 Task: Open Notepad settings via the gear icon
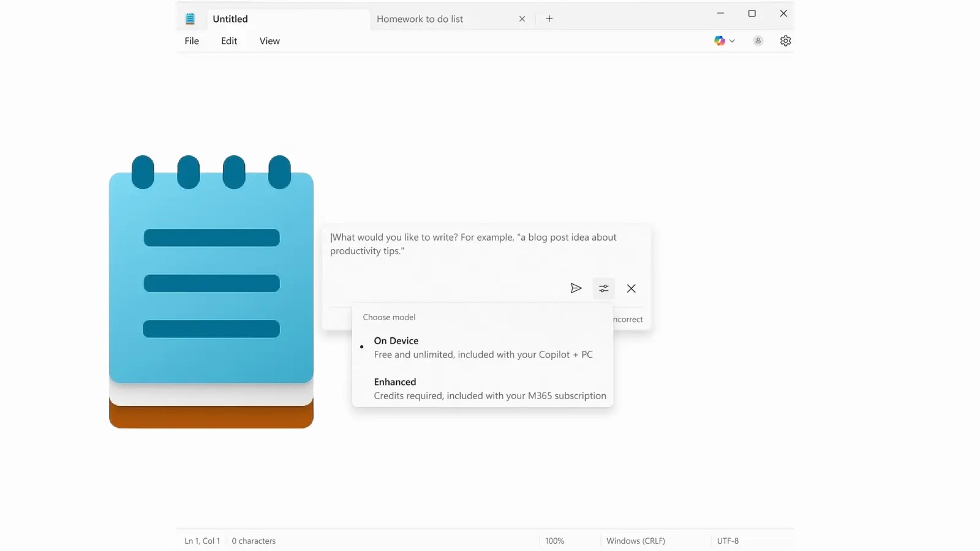point(786,40)
